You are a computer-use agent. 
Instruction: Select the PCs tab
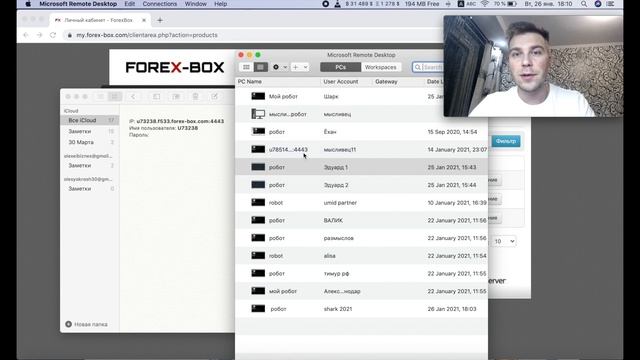click(x=340, y=67)
